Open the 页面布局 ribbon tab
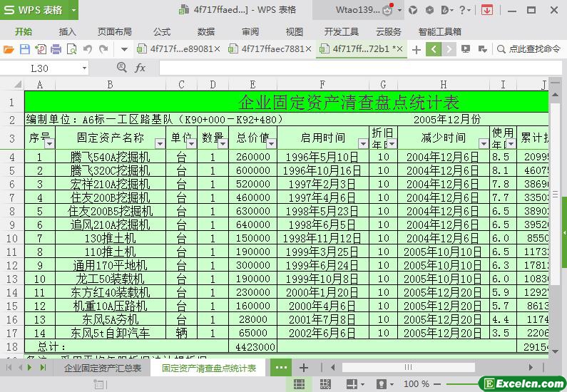The image size is (567, 392). (115, 32)
